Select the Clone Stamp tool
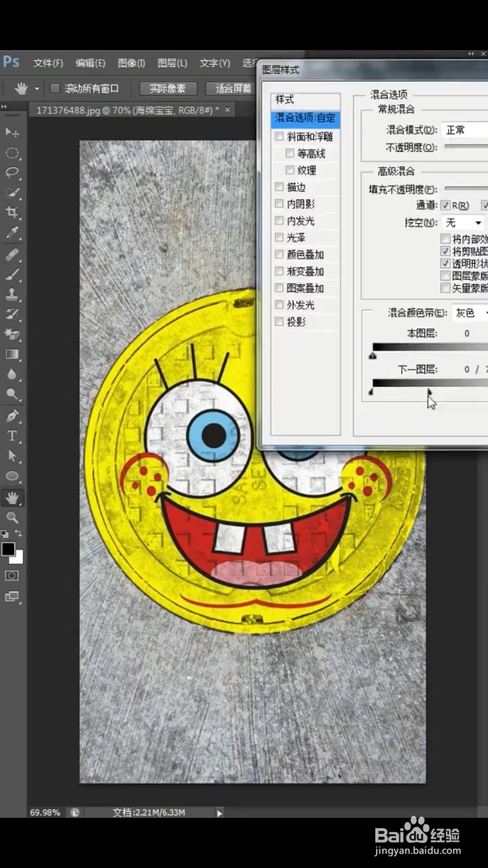Image resolution: width=488 pixels, height=868 pixels. tap(12, 294)
